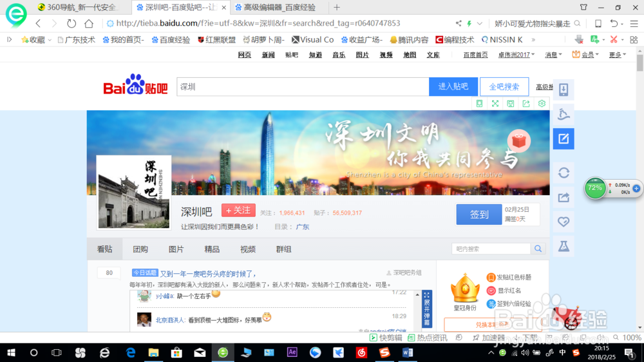The width and height of the screenshot is (644, 362).
Task: Open a new browser tab
Action: [x=337, y=7]
